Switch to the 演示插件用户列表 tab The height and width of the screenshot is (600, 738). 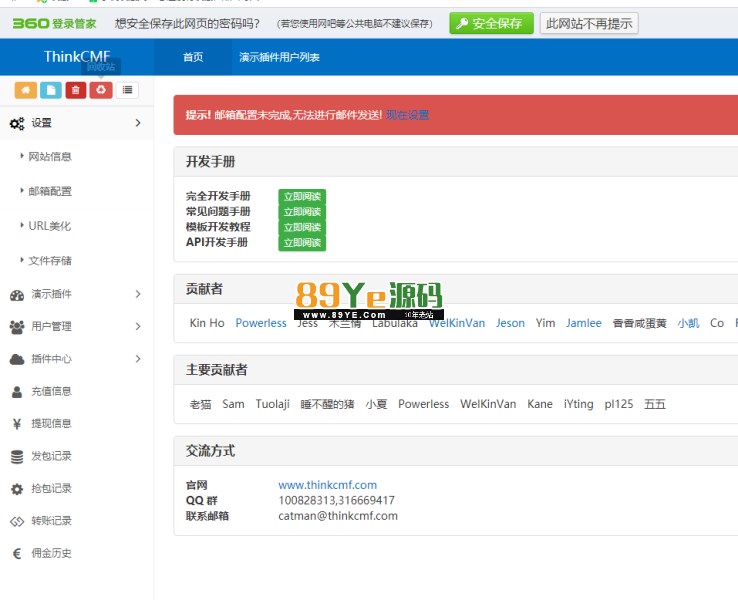279,57
